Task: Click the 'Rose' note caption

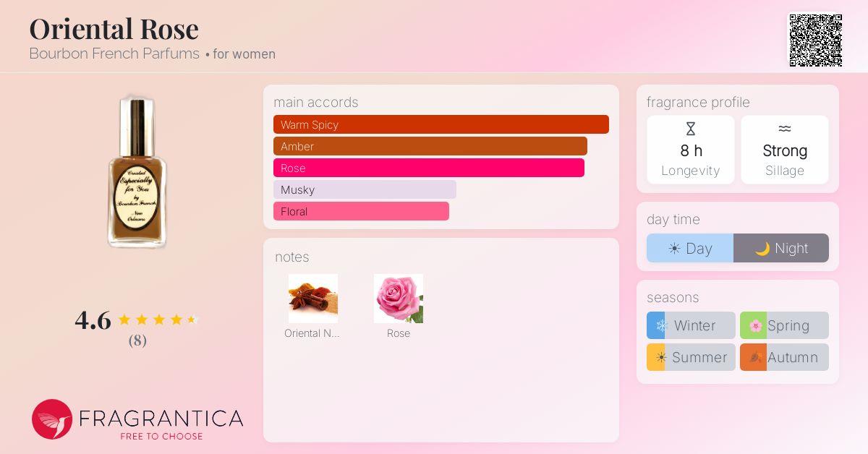Action: [399, 333]
